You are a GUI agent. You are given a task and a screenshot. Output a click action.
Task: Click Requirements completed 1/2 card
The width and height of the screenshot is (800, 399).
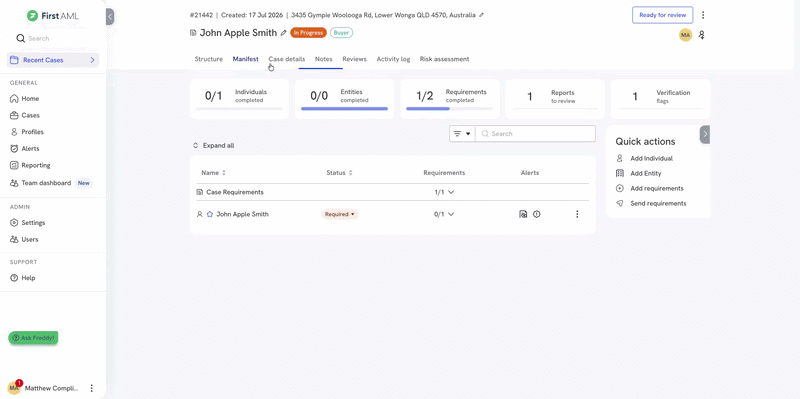coord(449,99)
